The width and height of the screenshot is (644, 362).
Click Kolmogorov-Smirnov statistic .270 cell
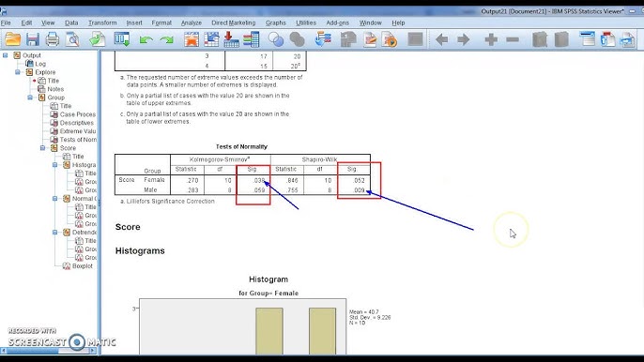(x=192, y=180)
